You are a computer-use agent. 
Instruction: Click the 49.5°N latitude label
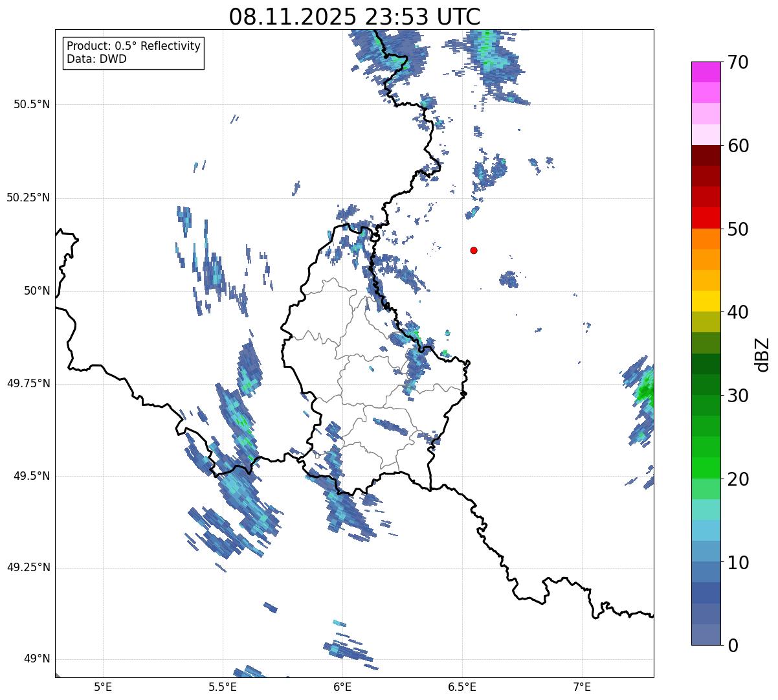click(x=31, y=476)
